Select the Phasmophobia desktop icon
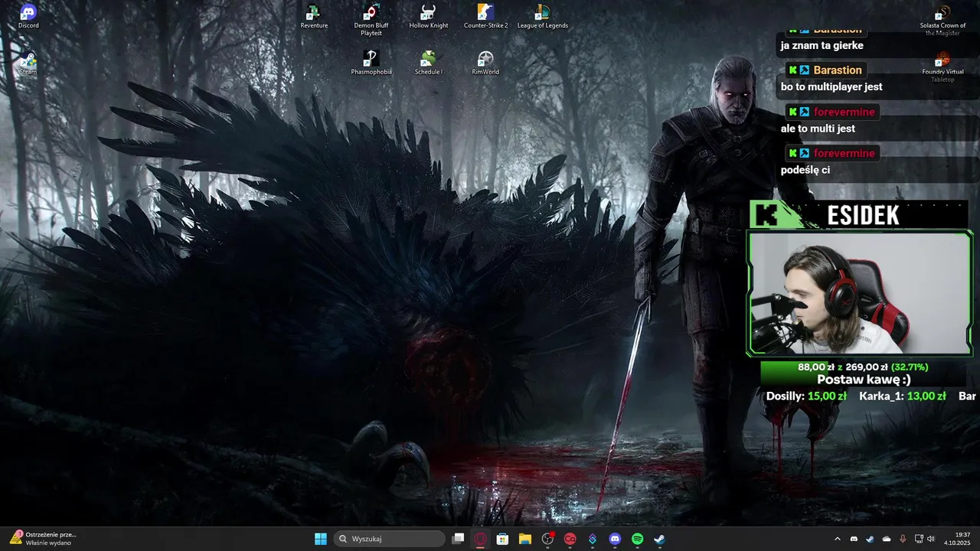 pos(371,63)
